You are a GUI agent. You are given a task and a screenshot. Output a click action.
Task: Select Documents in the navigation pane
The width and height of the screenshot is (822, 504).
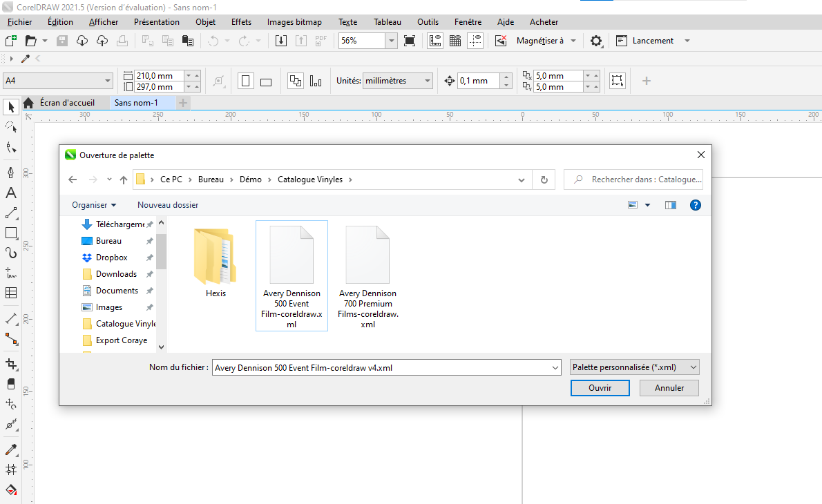point(117,290)
